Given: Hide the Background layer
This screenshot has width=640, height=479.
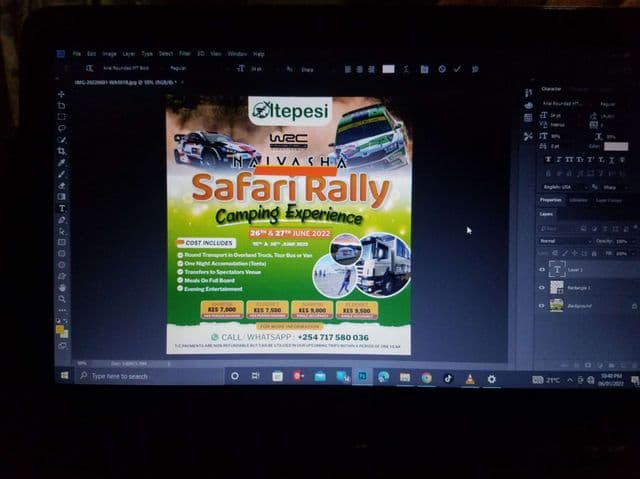Looking at the screenshot, I should pyautogui.click(x=542, y=306).
